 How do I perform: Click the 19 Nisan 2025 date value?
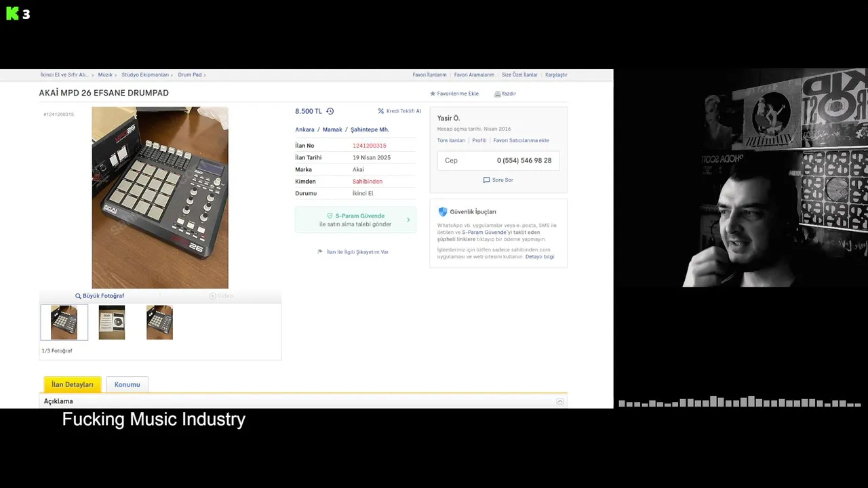372,158
